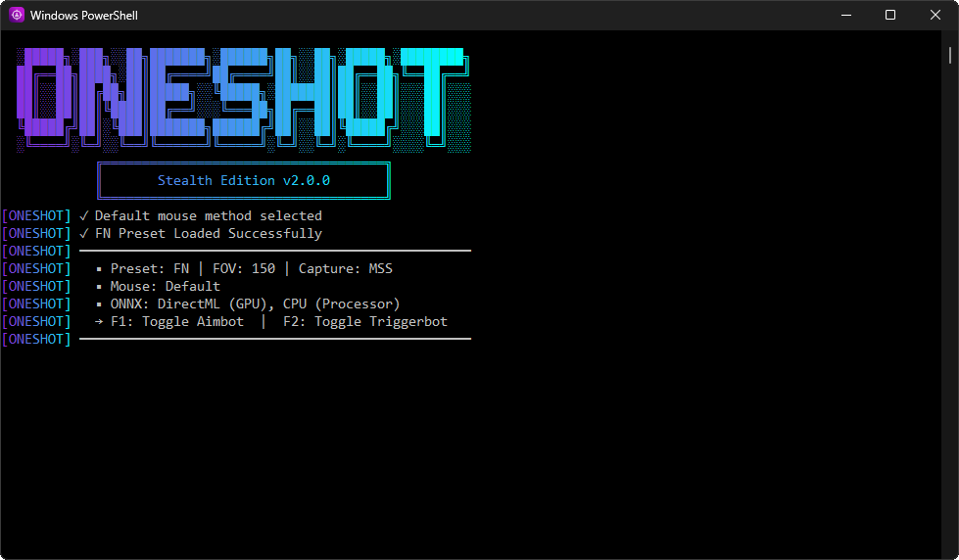
Task: Close the Windows PowerShell window
Action: (935, 15)
